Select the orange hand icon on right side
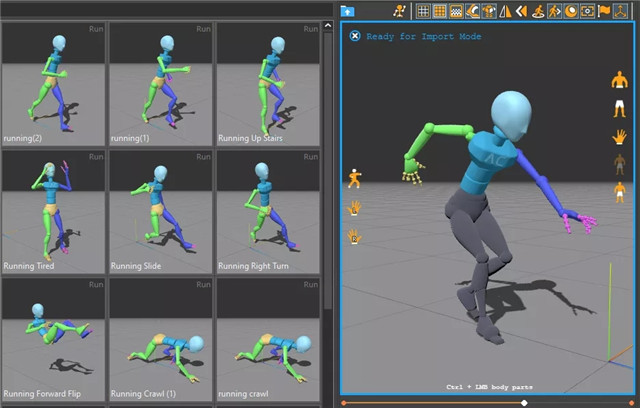The width and height of the screenshot is (640, 408). (x=619, y=136)
